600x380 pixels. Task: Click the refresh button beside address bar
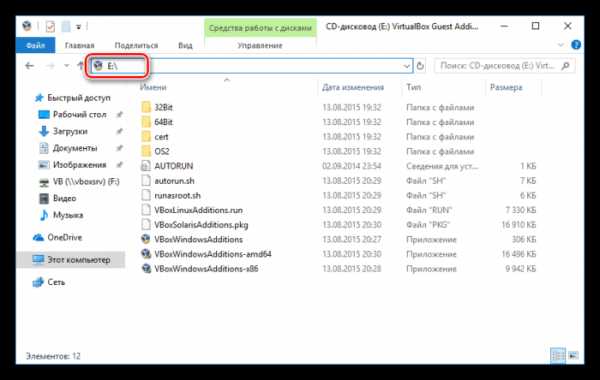(420, 66)
